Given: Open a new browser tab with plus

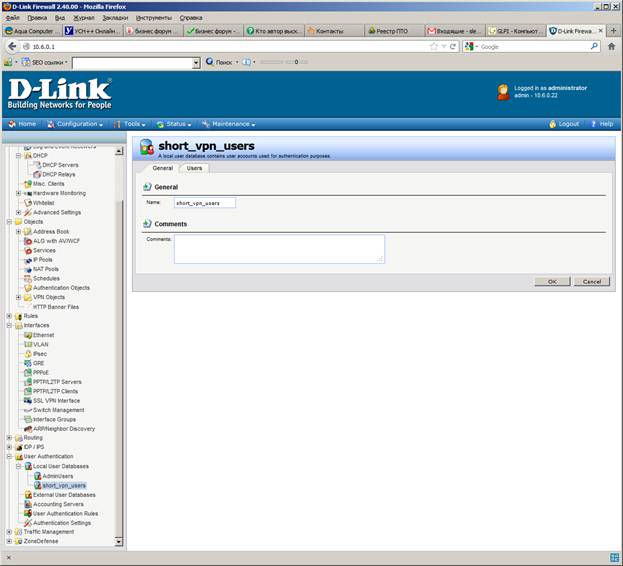Looking at the screenshot, I should click(x=613, y=31).
